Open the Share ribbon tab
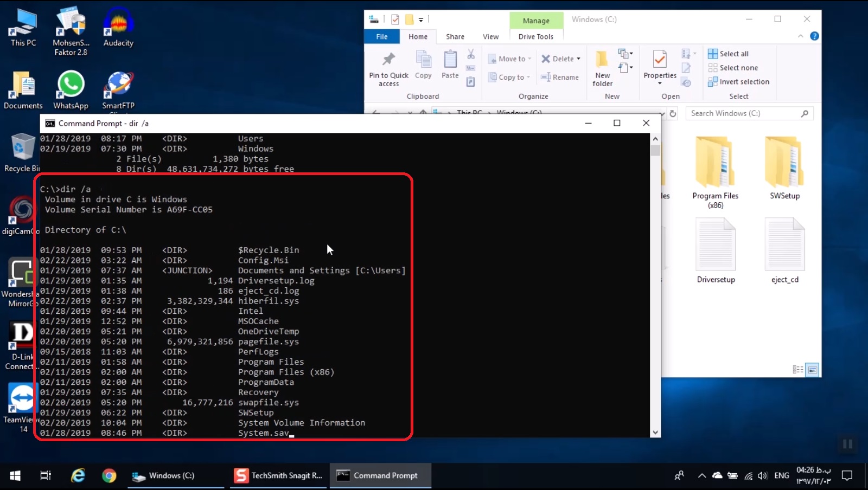Screen dimensions: 868x490 [455, 36]
